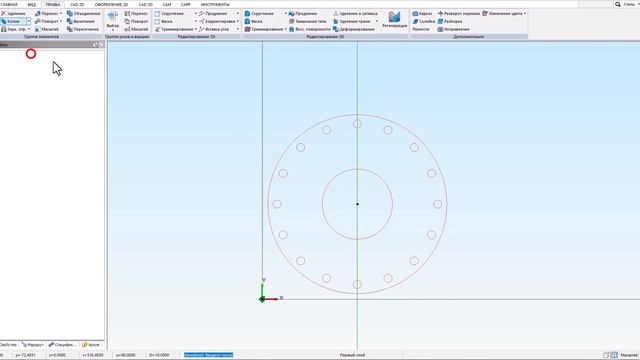Switch to the Свойства panel tab
Viewport: 640px width, 360px height.
8,345
